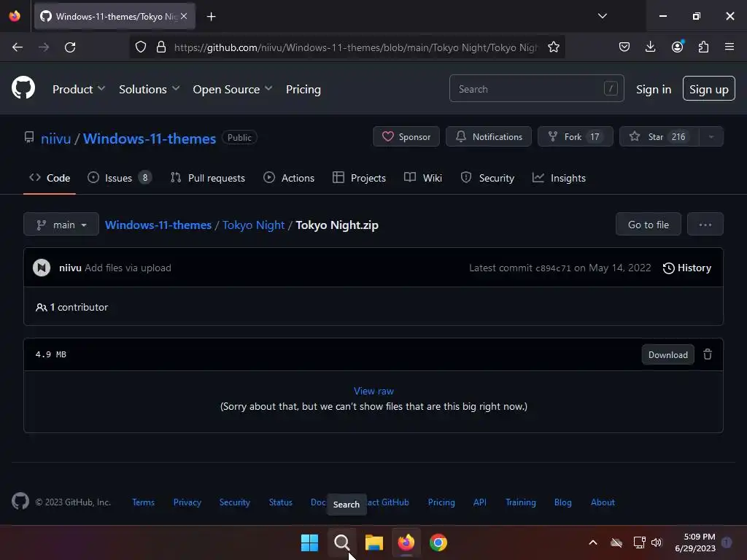Viewport: 747px width, 560px height.
Task: Open the Pull requests tab
Action: point(208,178)
